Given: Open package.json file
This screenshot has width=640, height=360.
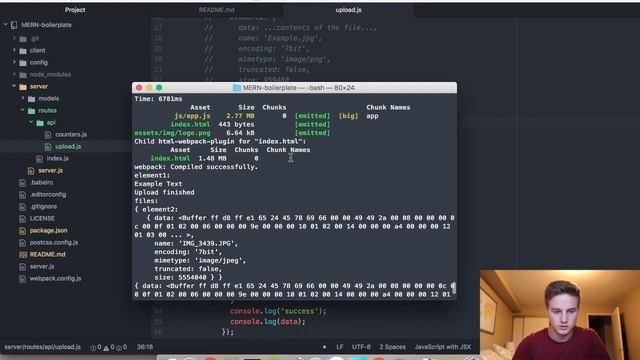Looking at the screenshot, I should pyautogui.click(x=49, y=230).
